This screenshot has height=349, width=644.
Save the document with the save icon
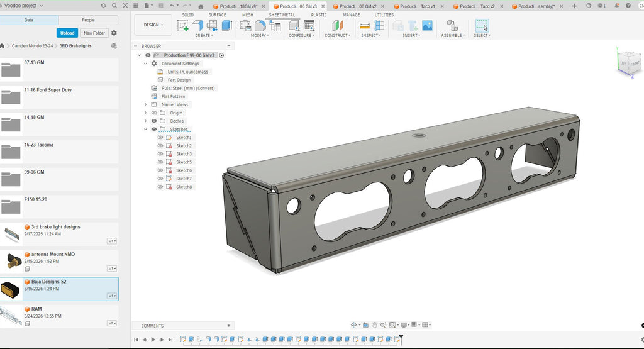tap(161, 6)
